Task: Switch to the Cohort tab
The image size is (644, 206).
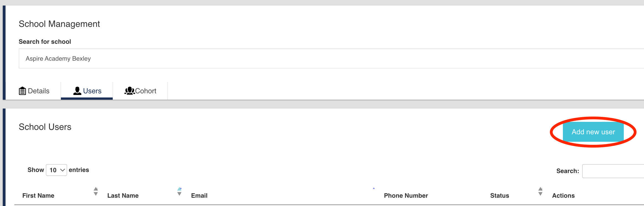Action: pos(146,91)
